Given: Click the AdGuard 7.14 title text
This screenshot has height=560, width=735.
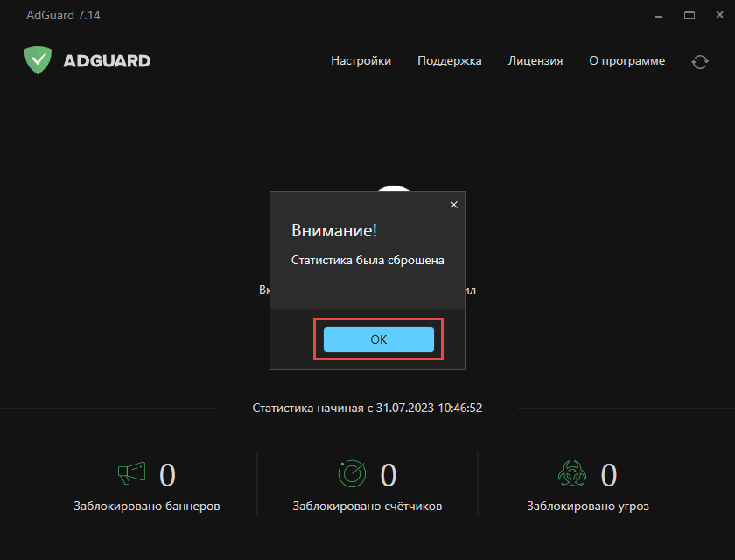Looking at the screenshot, I should coord(63,15).
